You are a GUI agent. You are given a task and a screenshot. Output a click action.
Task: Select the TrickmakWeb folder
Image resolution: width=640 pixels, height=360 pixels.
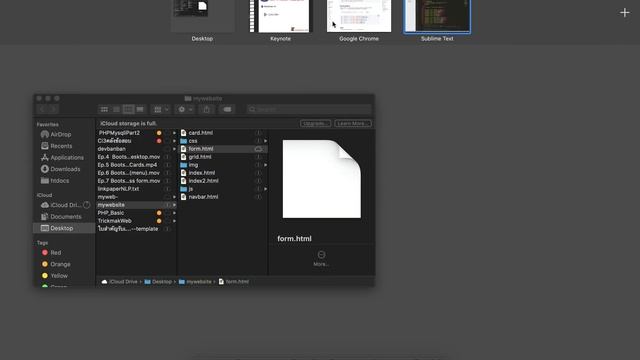(x=114, y=221)
